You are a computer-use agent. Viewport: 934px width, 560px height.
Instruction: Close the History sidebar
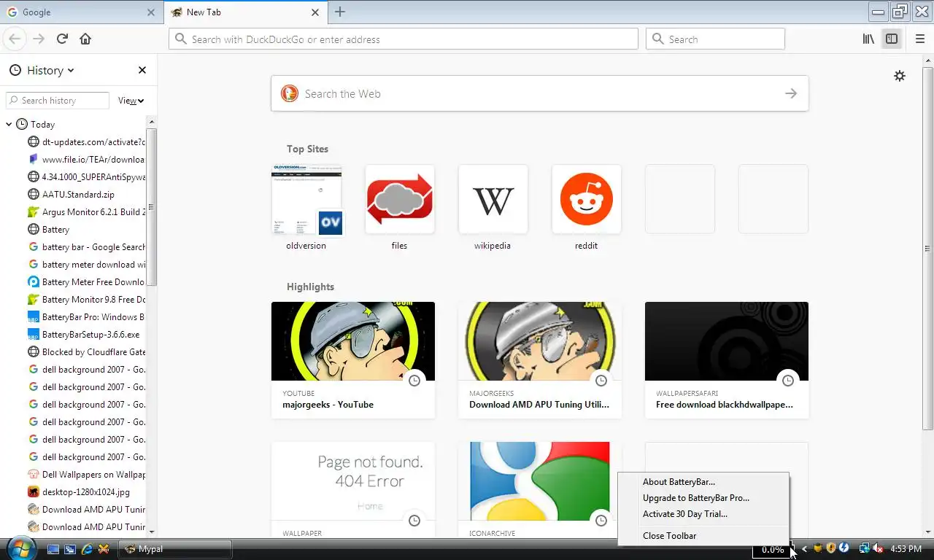(142, 70)
